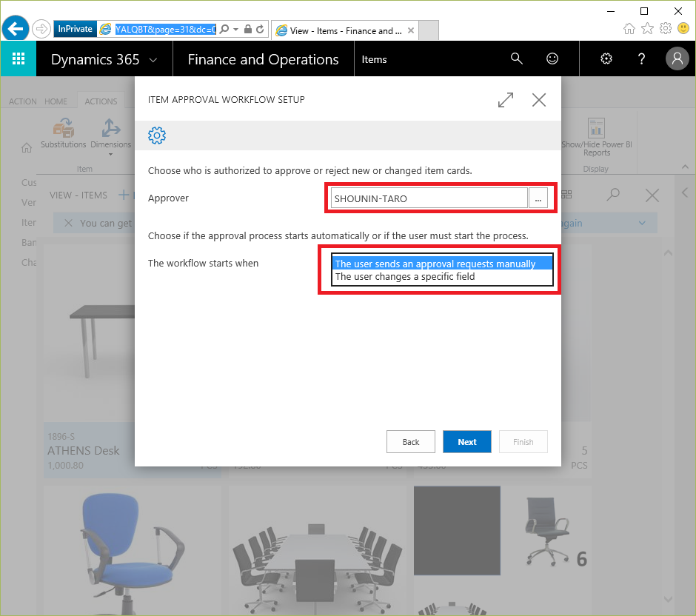Viewport: 696px width, 616px height.
Task: Switch to the ACTIONS ribbon tab
Action: tap(101, 101)
